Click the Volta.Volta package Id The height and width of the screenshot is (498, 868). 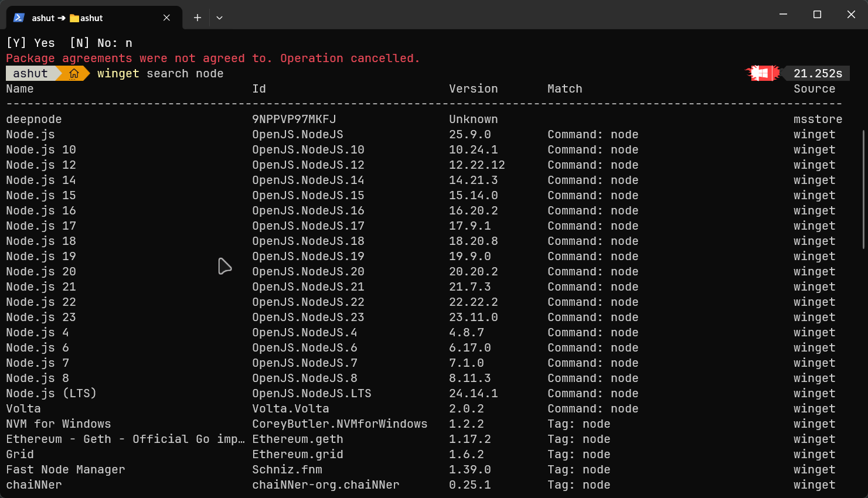point(290,408)
